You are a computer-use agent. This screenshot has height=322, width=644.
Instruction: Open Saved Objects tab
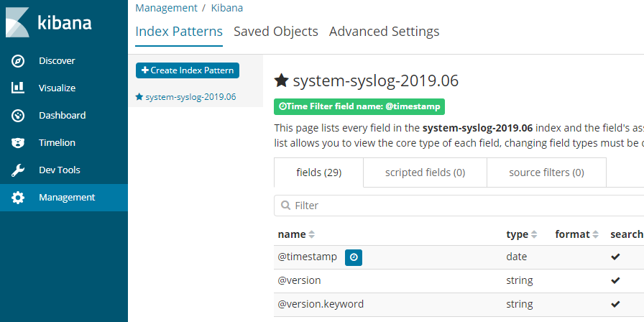click(276, 32)
